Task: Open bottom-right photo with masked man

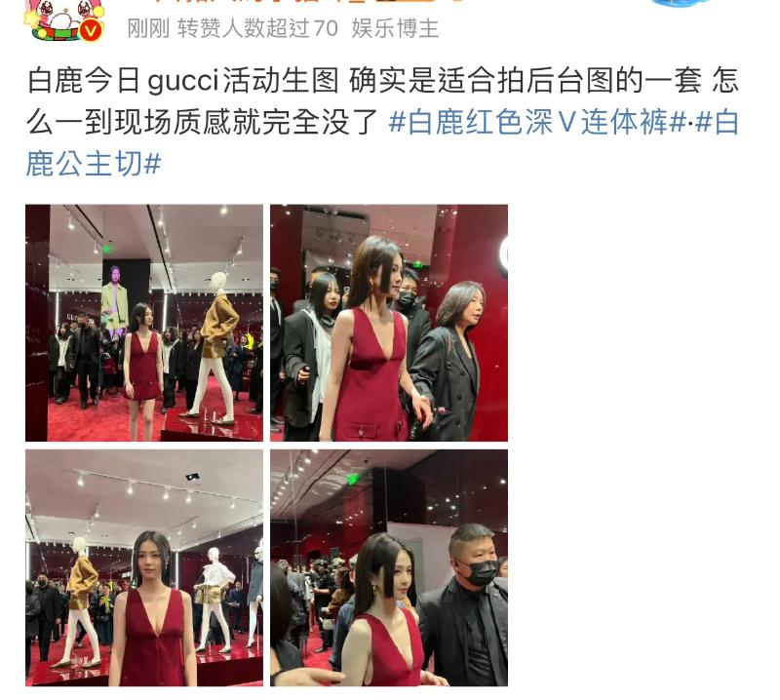Action: click(x=389, y=567)
